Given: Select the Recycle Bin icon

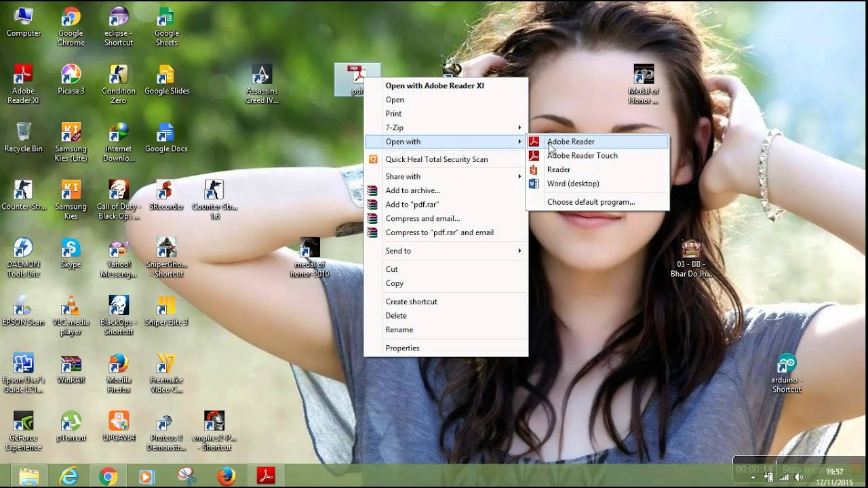Looking at the screenshot, I should [23, 138].
